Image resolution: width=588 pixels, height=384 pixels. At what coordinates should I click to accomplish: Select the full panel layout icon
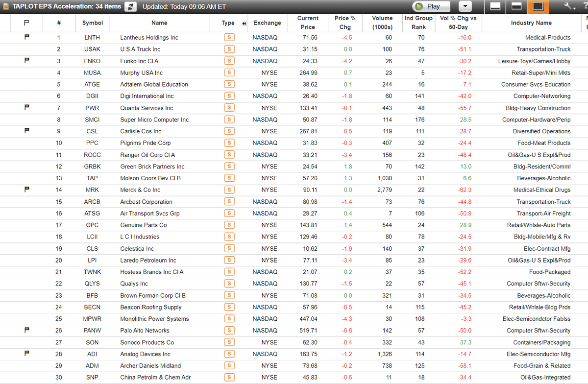[538, 6]
